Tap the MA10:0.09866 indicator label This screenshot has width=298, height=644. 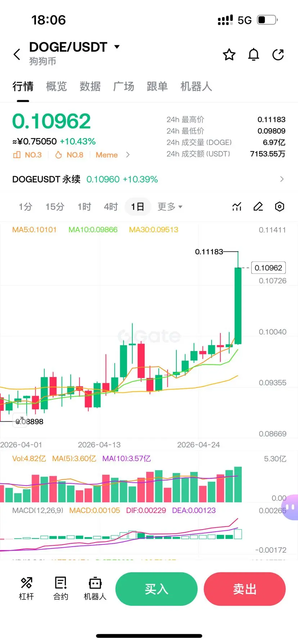pyautogui.click(x=93, y=230)
